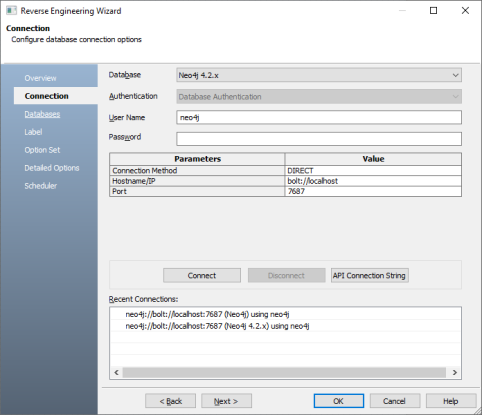Go to the Label step
The width and height of the screenshot is (482, 415).
pyautogui.click(x=33, y=132)
